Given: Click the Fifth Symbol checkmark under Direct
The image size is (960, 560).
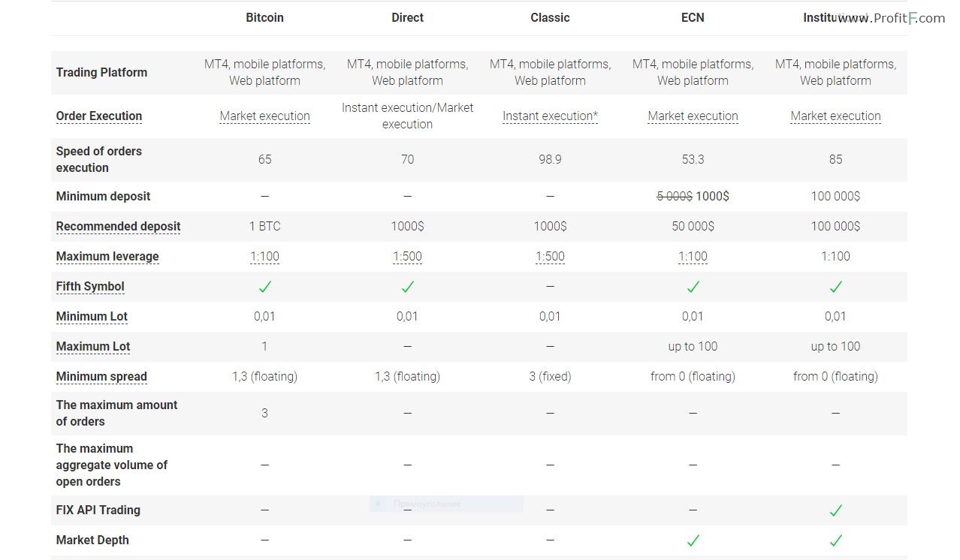Looking at the screenshot, I should [407, 287].
